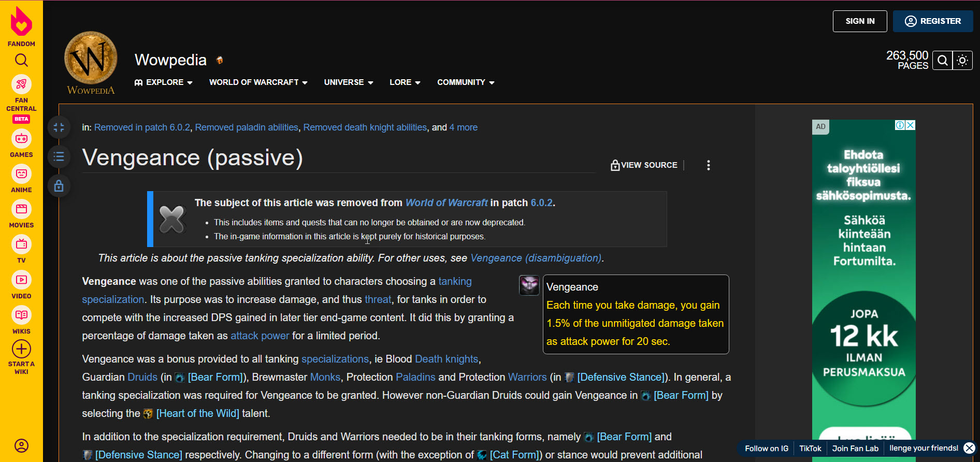This screenshot has height=462, width=980.
Task: Start a wiki with the plus icon
Action: [21, 349]
